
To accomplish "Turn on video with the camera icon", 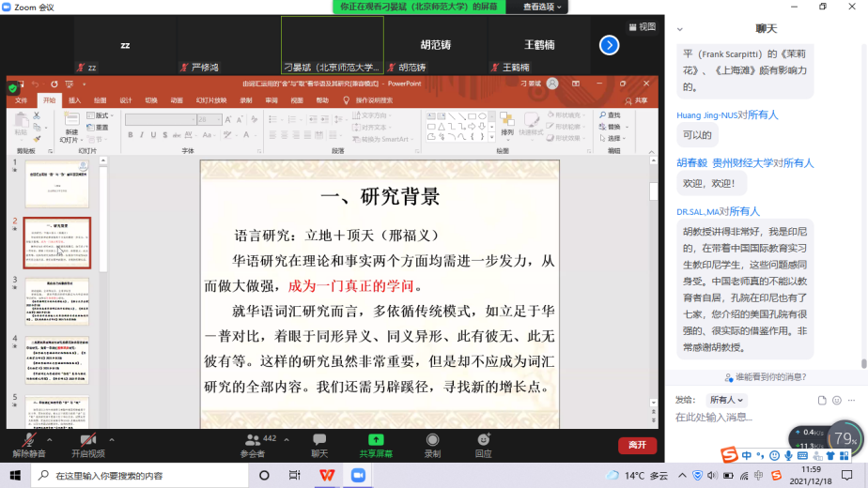I will (x=87, y=440).
